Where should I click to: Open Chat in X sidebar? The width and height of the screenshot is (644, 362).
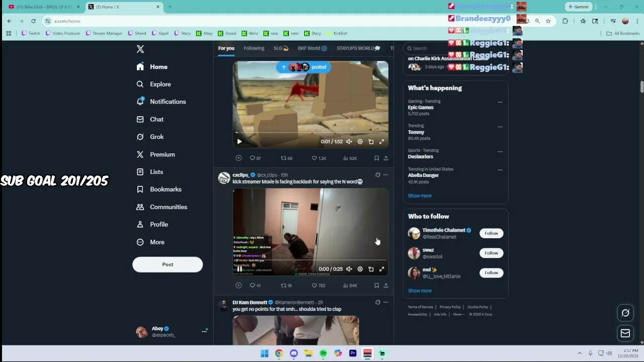click(150, 119)
